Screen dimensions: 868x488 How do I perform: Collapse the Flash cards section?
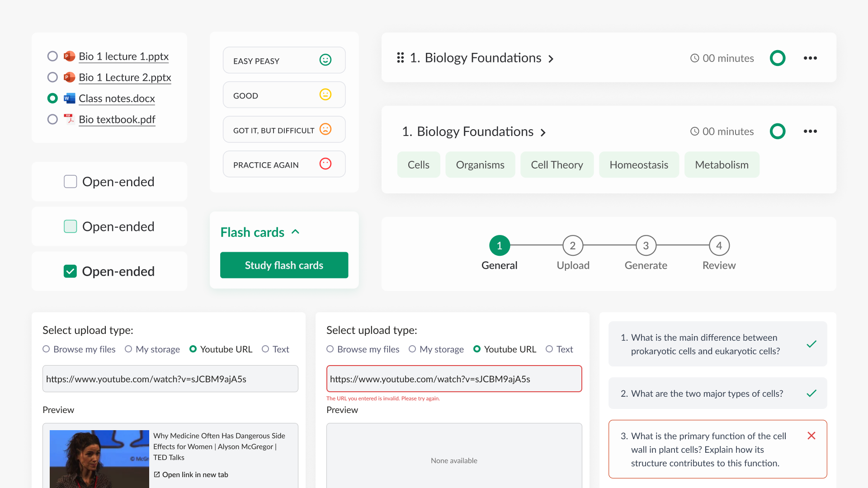coord(296,232)
